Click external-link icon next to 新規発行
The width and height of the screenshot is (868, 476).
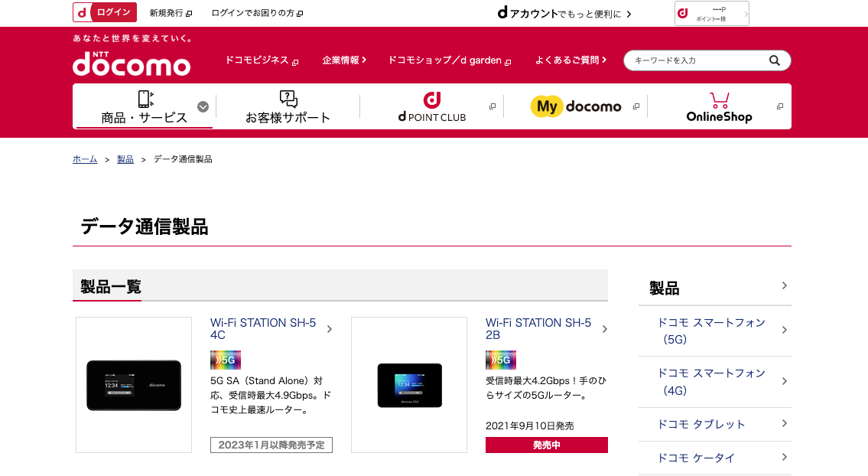click(x=189, y=13)
